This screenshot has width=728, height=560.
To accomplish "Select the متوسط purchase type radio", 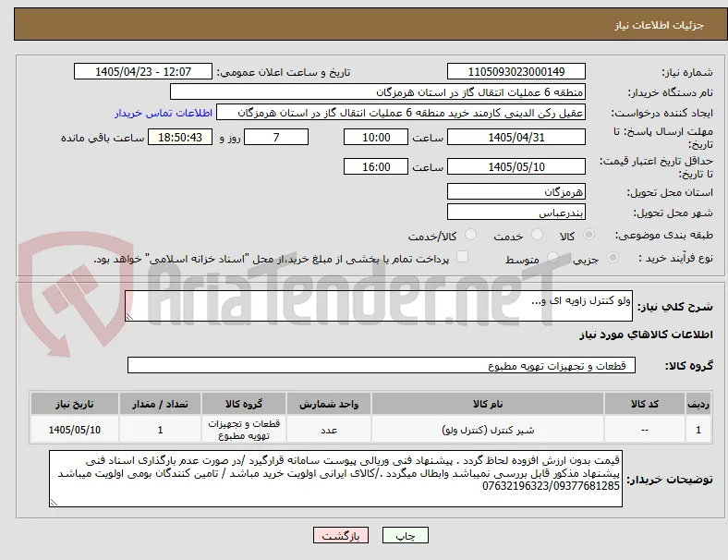I will [552, 257].
